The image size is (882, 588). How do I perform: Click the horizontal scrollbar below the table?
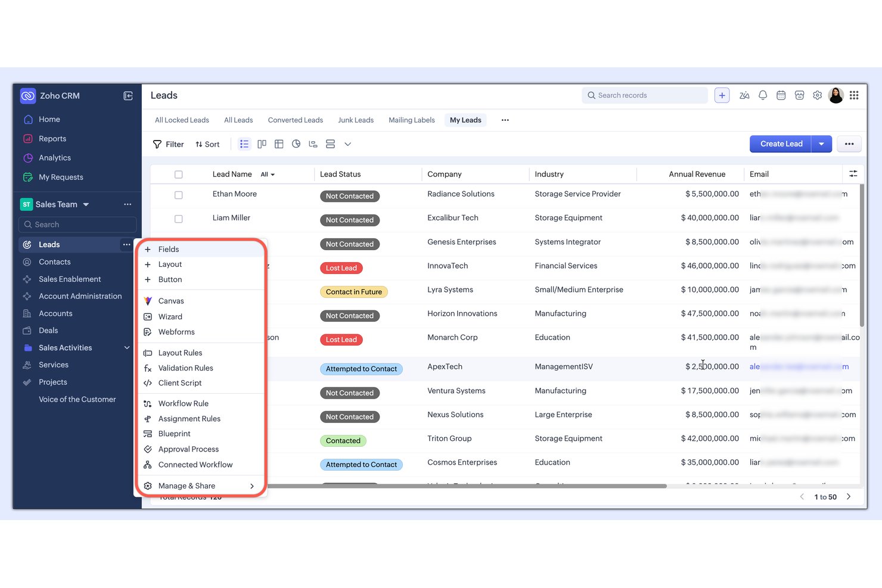[467, 486]
